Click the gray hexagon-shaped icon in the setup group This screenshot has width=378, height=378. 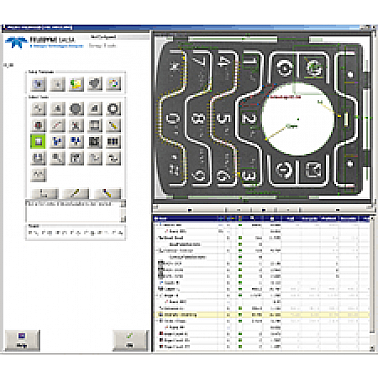(x=95, y=84)
